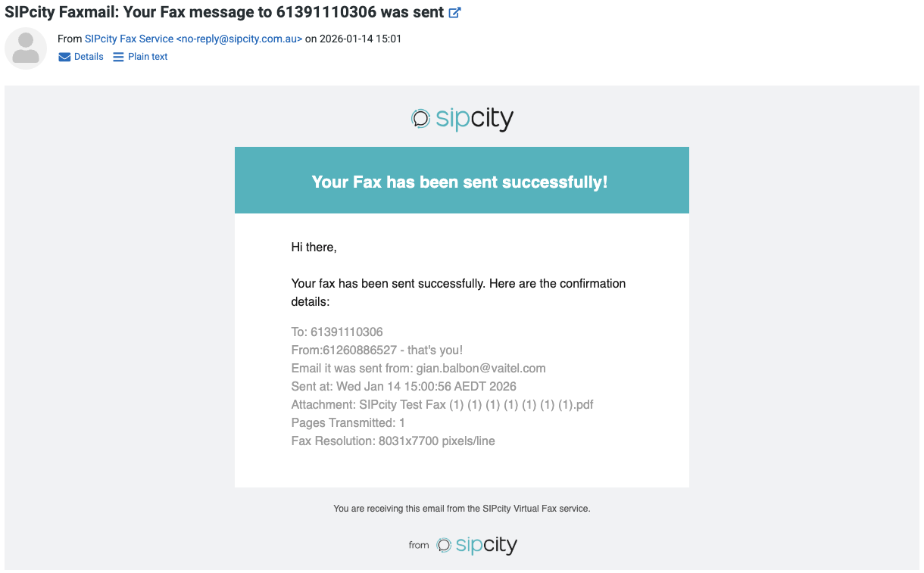Switch to the Plain text view
The image size is (924, 573).
pos(148,57)
